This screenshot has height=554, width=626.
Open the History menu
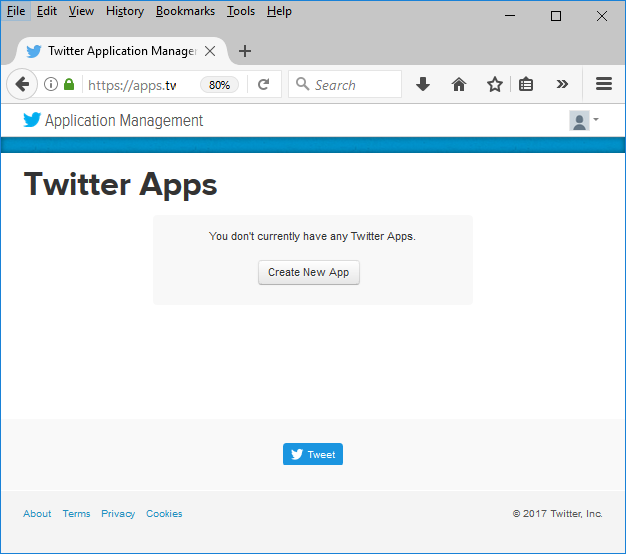point(125,11)
